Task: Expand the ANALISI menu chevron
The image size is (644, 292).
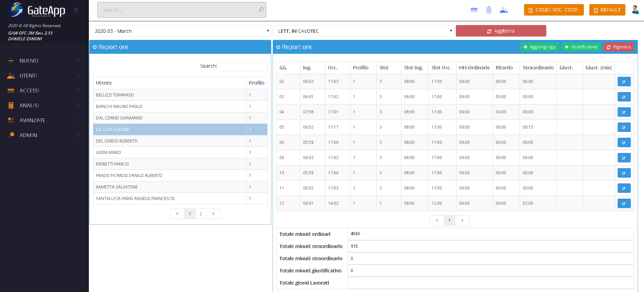Action: point(78,105)
